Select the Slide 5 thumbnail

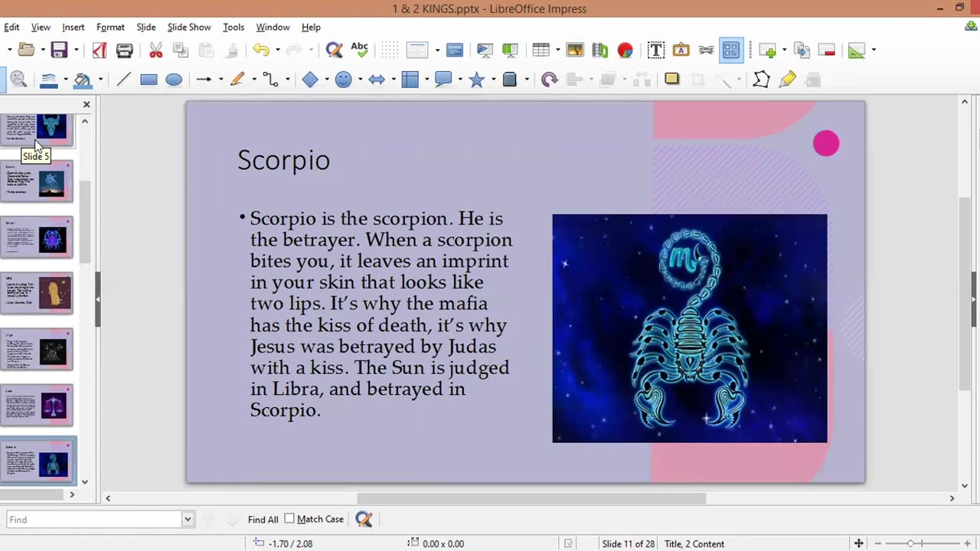(38, 129)
